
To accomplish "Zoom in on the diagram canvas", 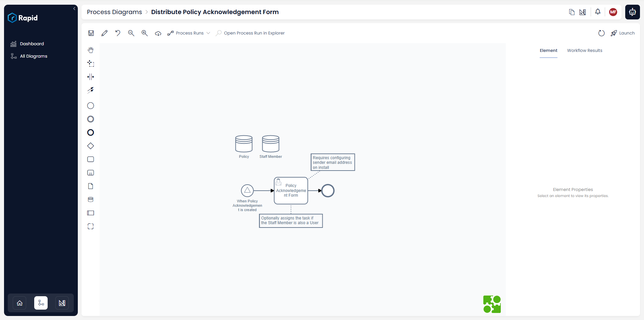I will point(145,33).
